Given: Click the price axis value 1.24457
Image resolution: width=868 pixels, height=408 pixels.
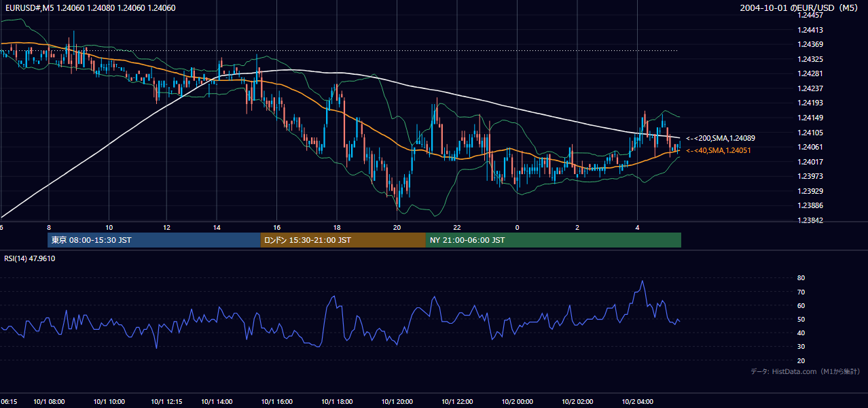Looking at the screenshot, I should tap(812, 15).
